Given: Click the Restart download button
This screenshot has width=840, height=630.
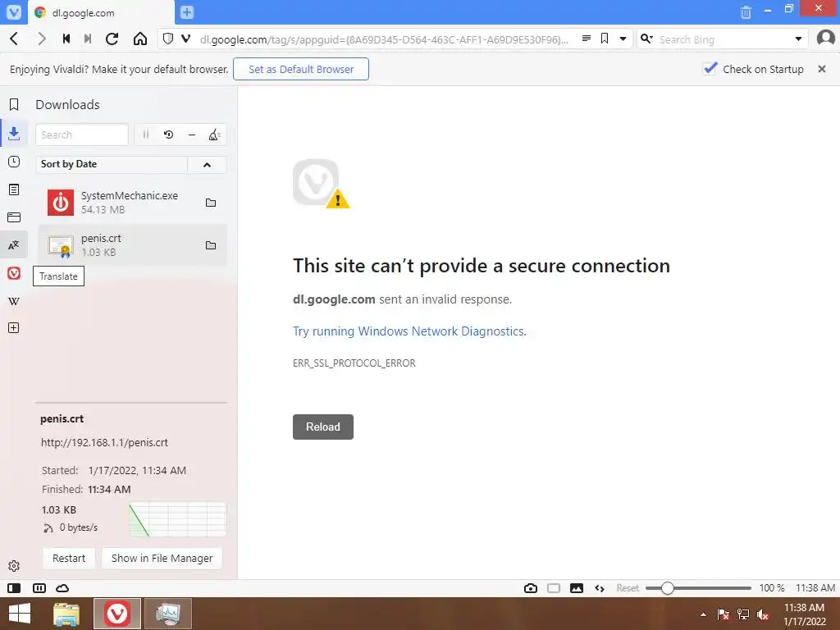Looking at the screenshot, I should [x=69, y=558].
